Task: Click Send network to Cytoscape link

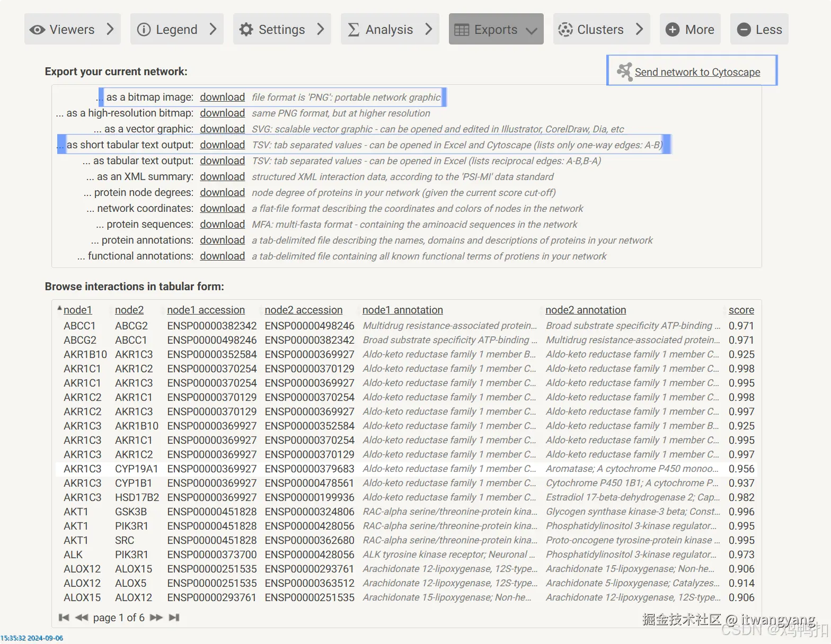Action: point(697,72)
